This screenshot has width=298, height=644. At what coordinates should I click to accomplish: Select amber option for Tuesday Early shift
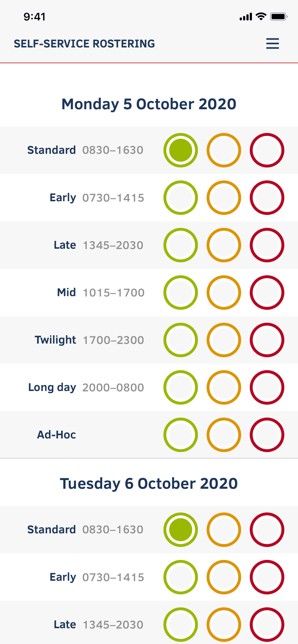224,577
